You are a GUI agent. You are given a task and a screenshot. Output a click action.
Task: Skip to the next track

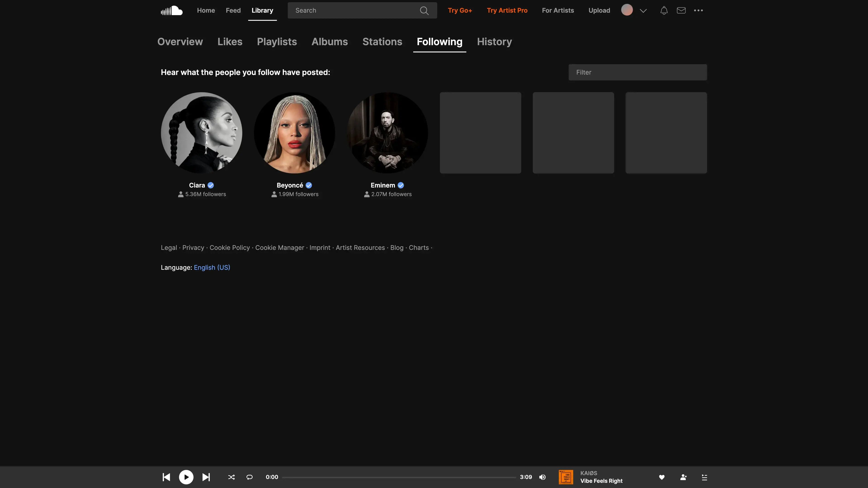pyautogui.click(x=206, y=477)
